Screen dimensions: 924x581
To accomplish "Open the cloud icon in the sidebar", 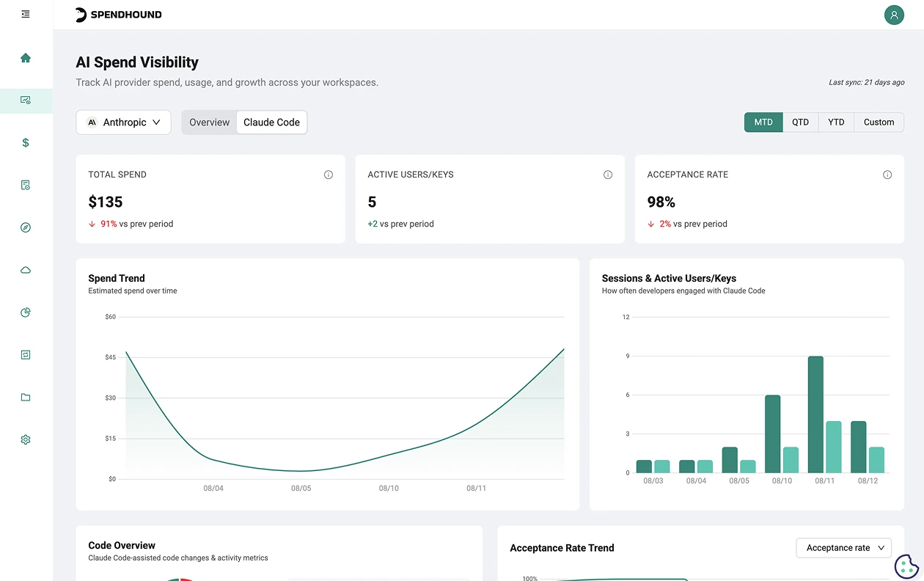I will pyautogui.click(x=26, y=270).
